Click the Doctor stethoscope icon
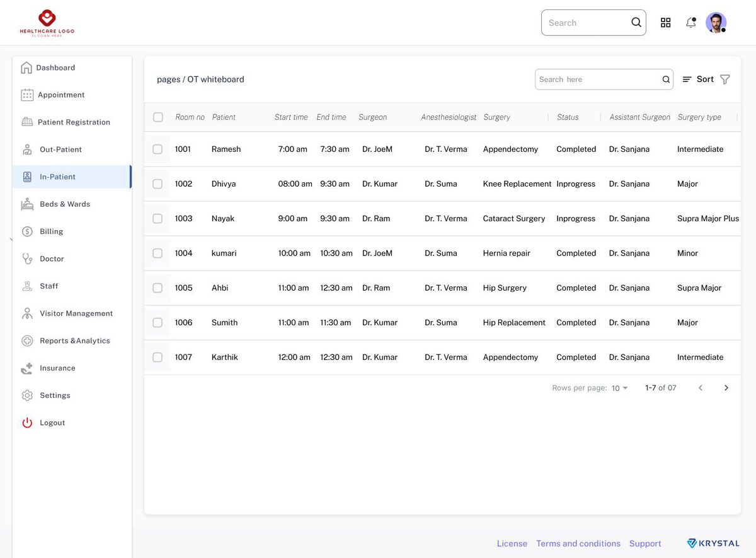 click(x=27, y=259)
